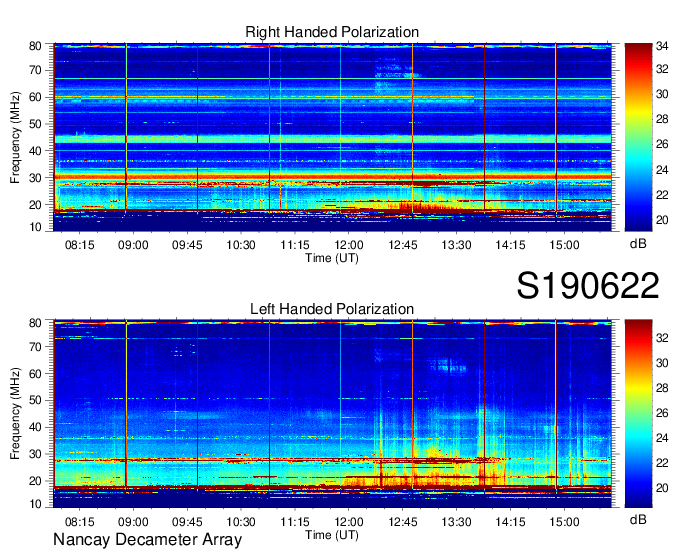Click 30 MHz tick of right-handed plot
This screenshot has height=552, width=680.
pyautogui.click(x=35, y=178)
